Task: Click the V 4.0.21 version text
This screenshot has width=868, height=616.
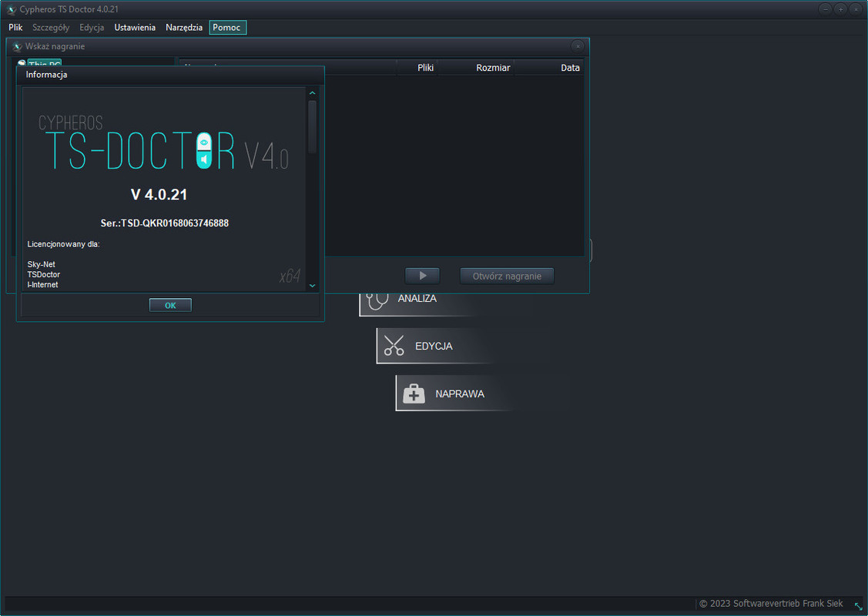Action: [159, 195]
